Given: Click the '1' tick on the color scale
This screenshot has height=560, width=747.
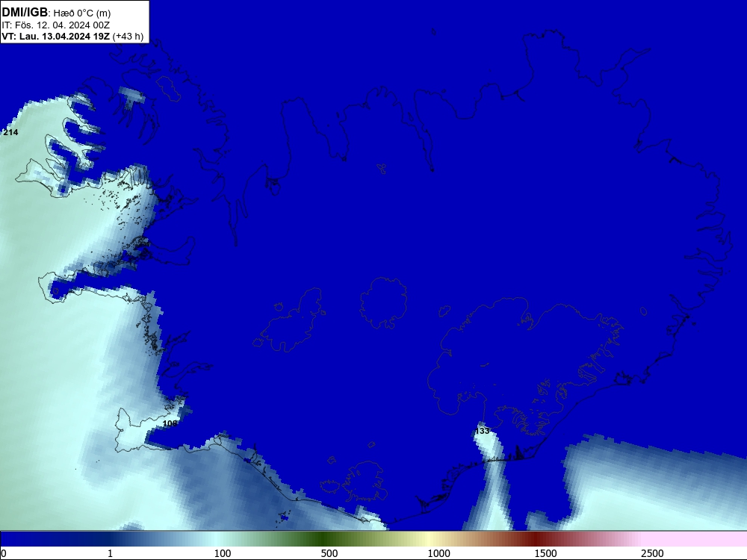Looking at the screenshot, I should (x=110, y=553).
